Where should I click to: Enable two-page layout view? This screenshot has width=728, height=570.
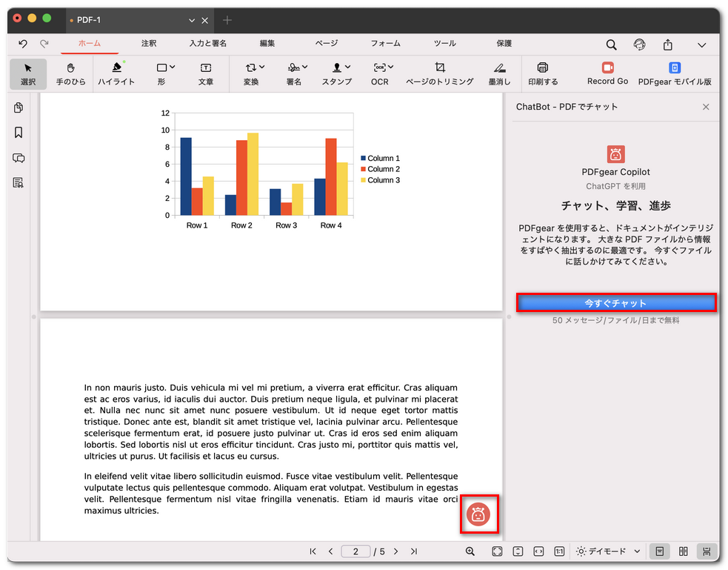[683, 551]
